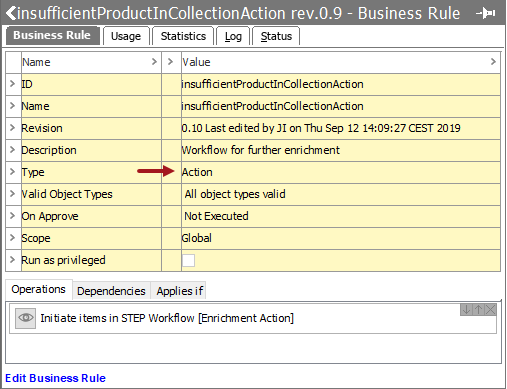
Task: Click the Value column header arrow
Action: (493, 62)
